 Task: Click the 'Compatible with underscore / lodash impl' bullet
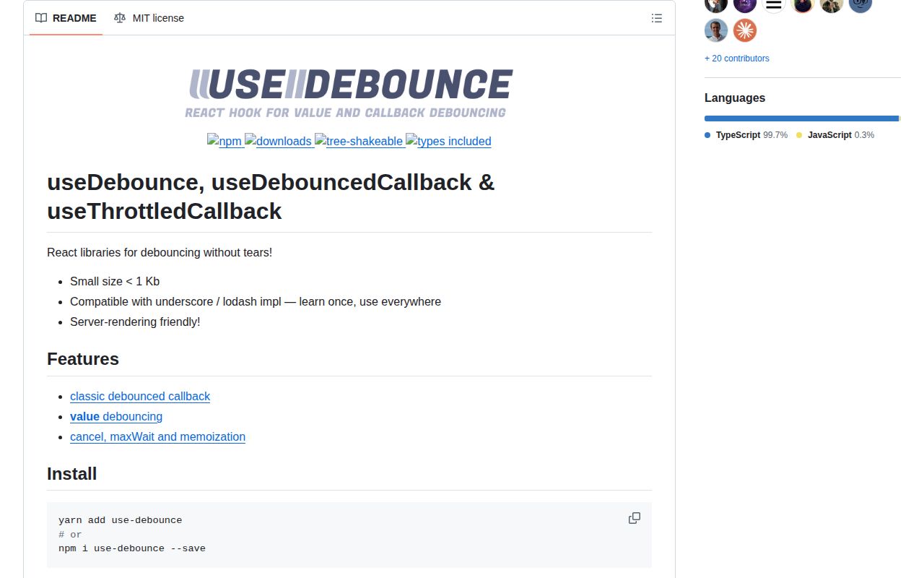point(256,301)
